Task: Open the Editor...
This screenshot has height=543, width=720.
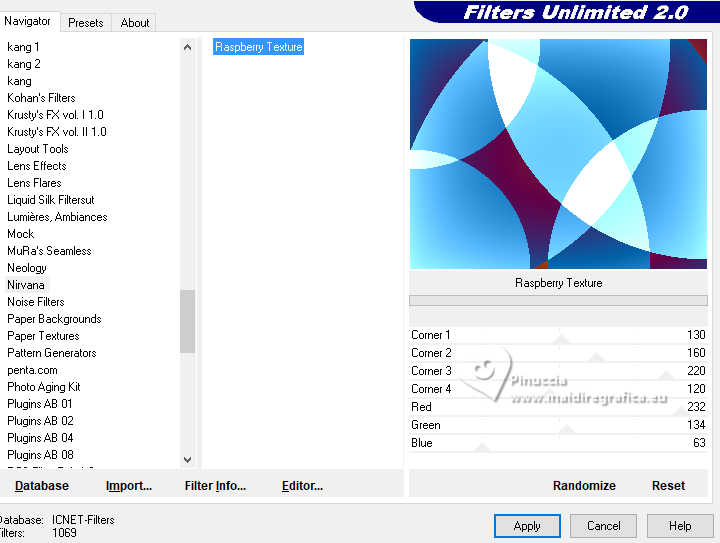Action: 303,485
